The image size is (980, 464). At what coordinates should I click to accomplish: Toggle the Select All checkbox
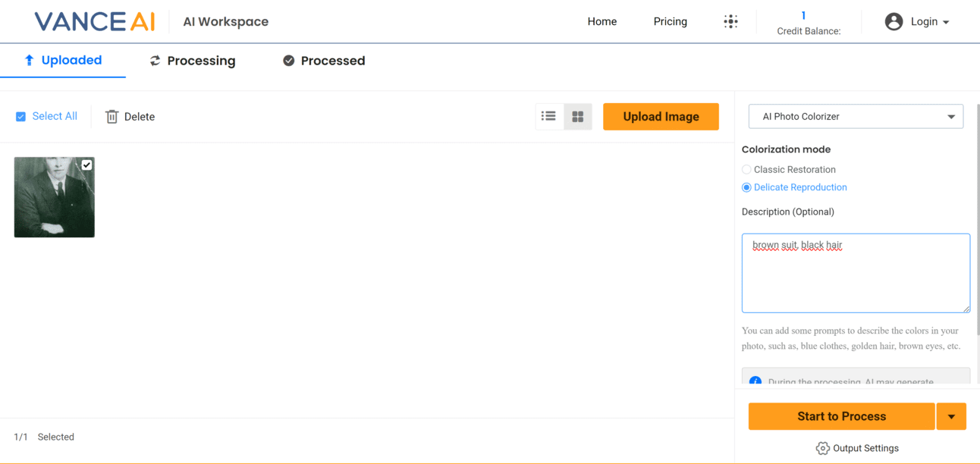tap(20, 116)
